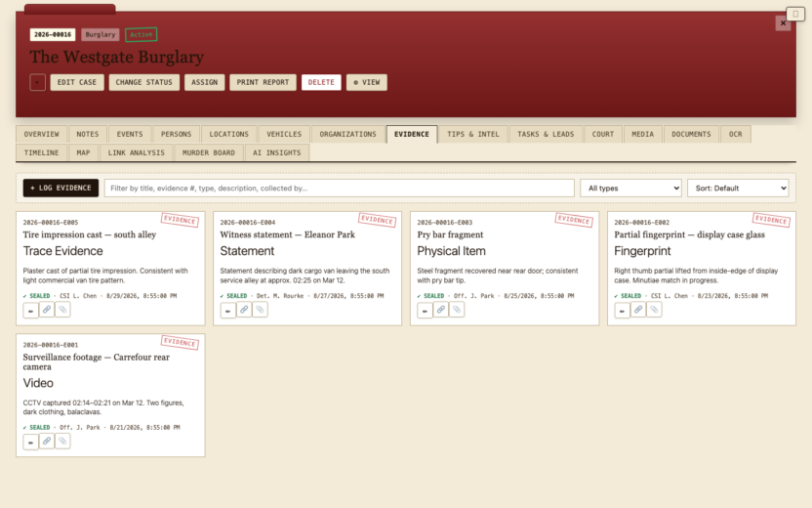Click link icon on Partial fingerprint card
This screenshot has width=812, height=508.
638,310
